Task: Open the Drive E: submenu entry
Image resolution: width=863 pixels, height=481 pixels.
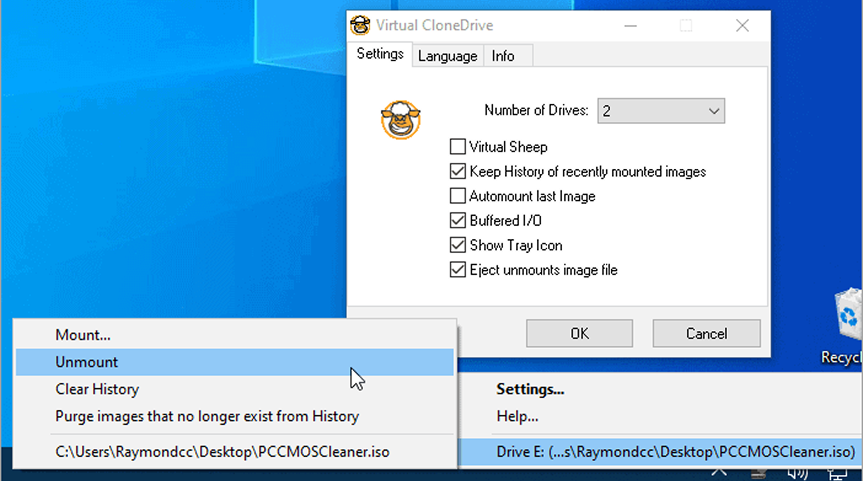Action: tap(660, 452)
